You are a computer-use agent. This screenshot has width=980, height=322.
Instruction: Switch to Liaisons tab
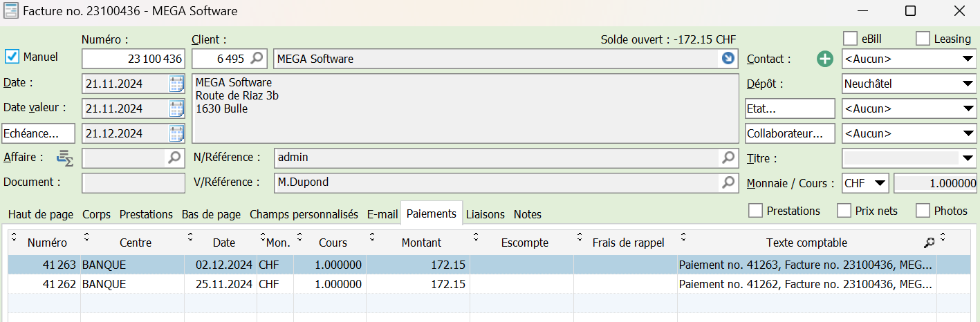coord(485,214)
